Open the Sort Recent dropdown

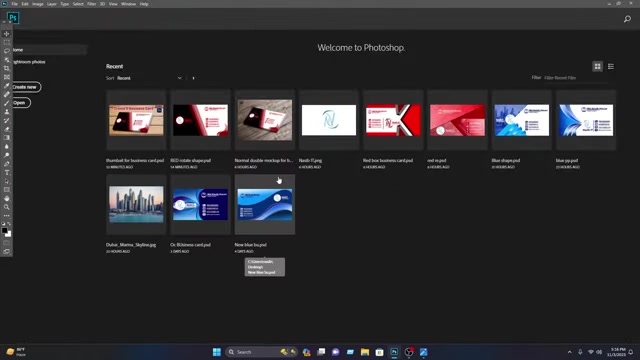[149, 78]
